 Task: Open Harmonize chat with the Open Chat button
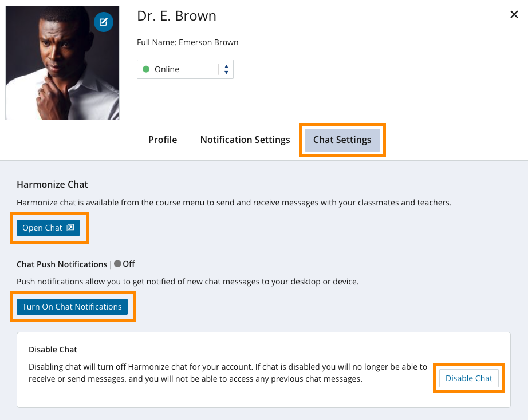click(48, 227)
